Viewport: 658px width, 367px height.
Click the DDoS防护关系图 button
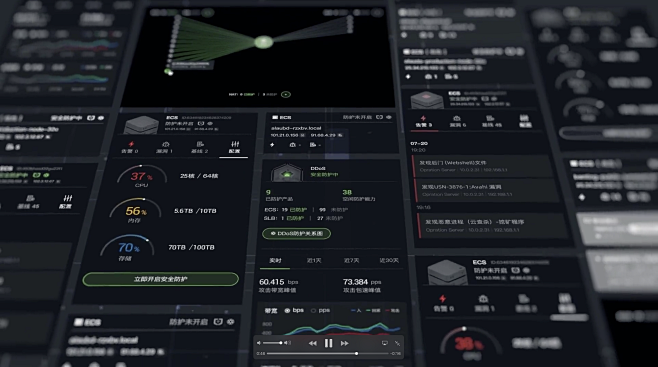point(296,233)
